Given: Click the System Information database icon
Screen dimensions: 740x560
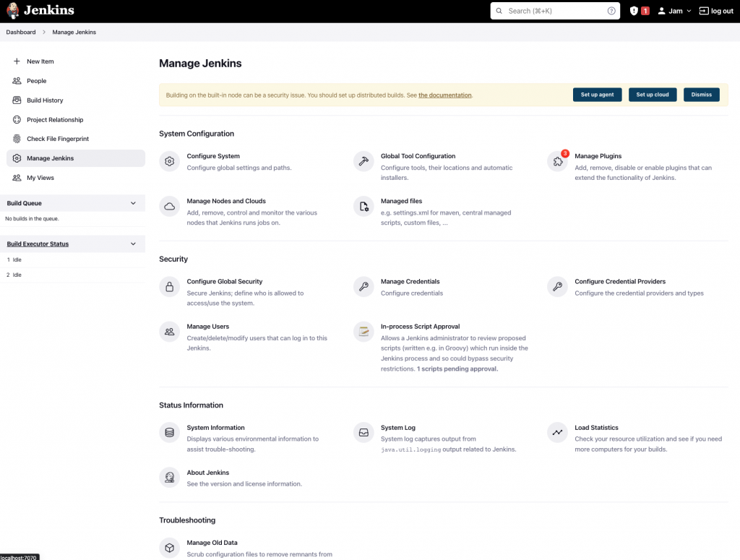Looking at the screenshot, I should pos(169,433).
